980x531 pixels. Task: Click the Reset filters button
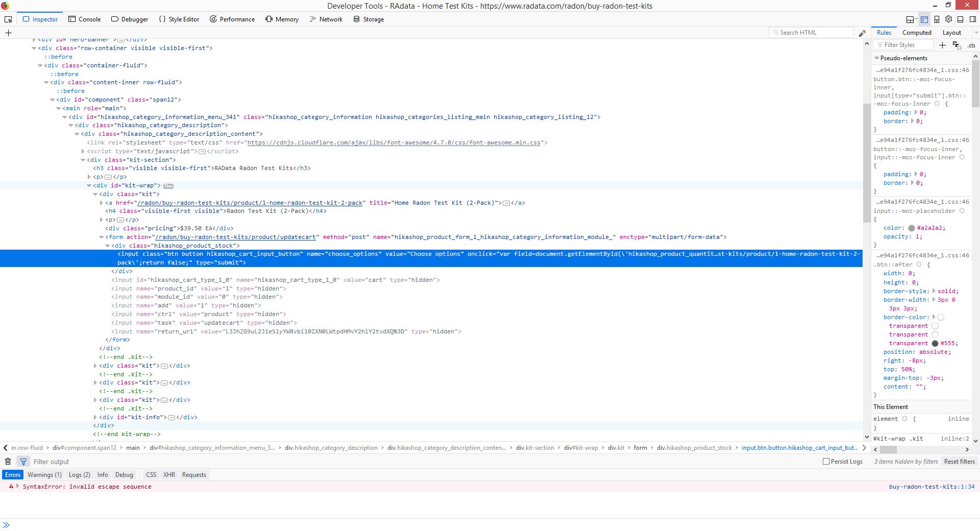tap(959, 462)
